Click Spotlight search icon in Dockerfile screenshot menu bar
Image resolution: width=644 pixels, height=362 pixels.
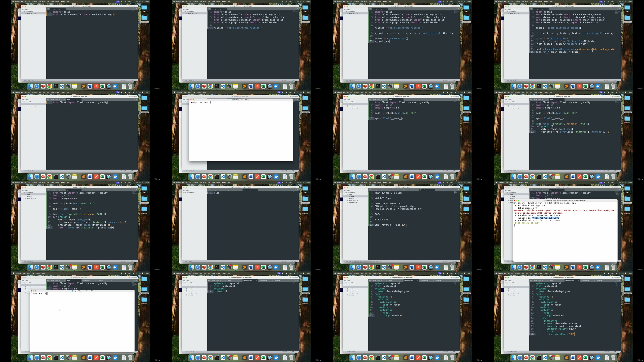462,183
